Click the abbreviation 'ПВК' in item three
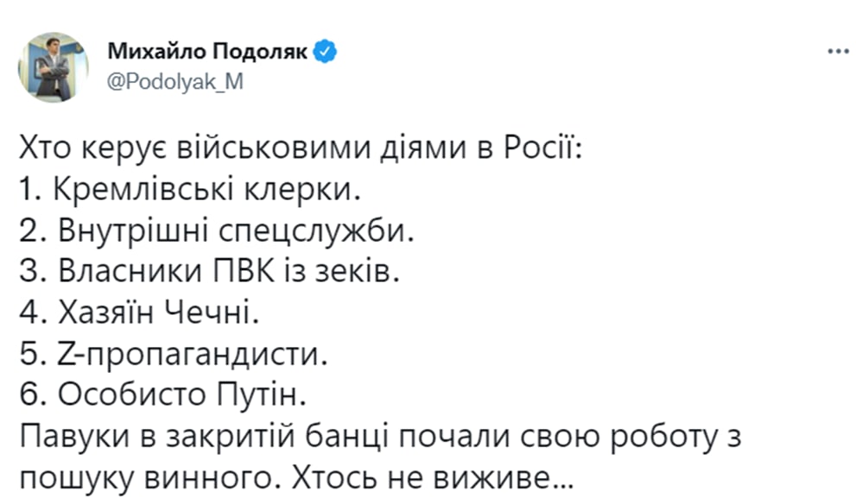Screen dimensions: 856x504 pos(244,271)
